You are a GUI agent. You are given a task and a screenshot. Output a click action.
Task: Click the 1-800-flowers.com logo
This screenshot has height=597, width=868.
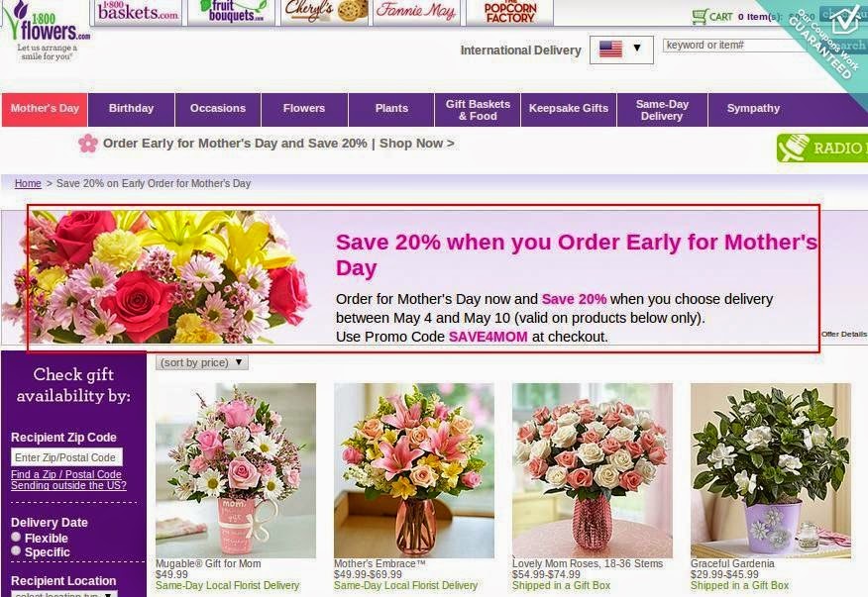point(47,31)
